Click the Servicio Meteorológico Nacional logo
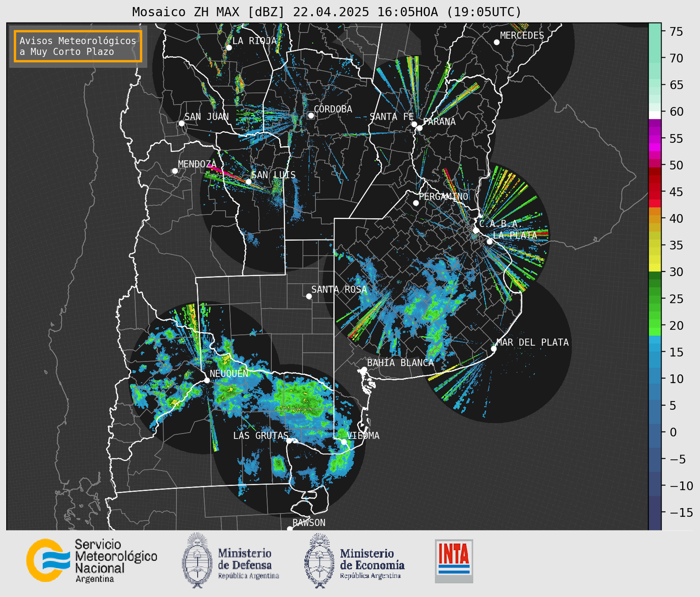Image resolution: width=700 pixels, height=597 pixels. (92, 560)
